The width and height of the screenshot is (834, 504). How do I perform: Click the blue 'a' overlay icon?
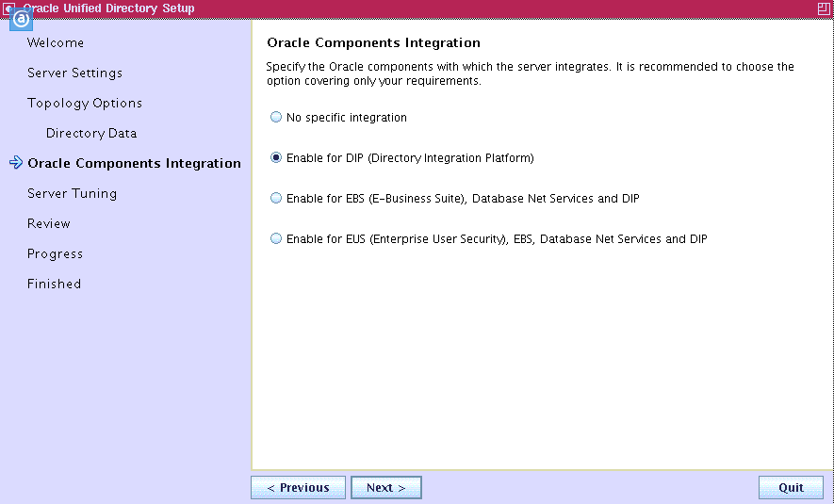21,19
